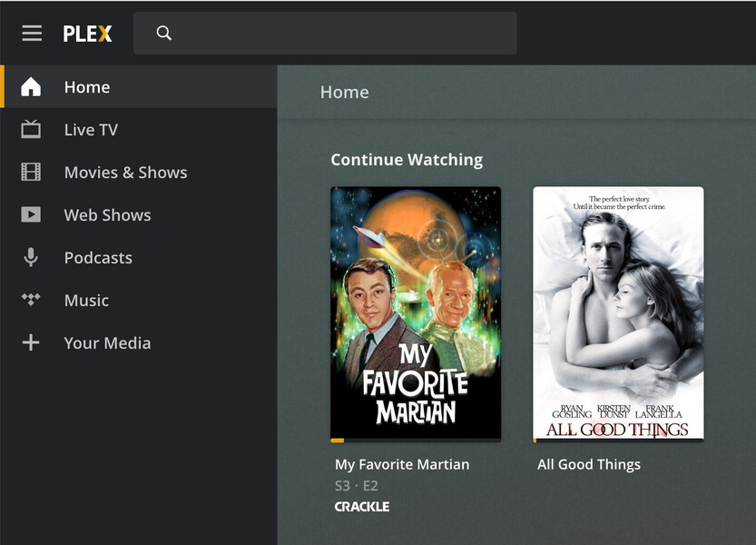Go to Live TV section
The height and width of the screenshot is (545, 756).
coord(139,129)
